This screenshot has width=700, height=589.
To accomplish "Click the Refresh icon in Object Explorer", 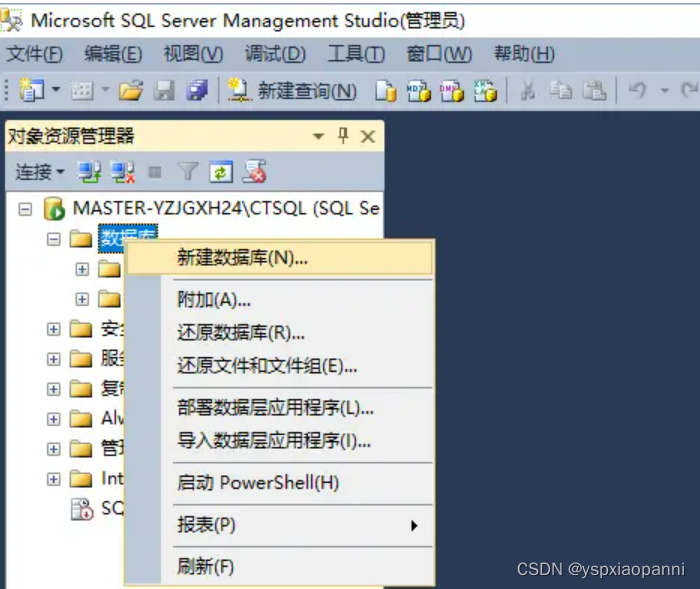I will point(221,172).
